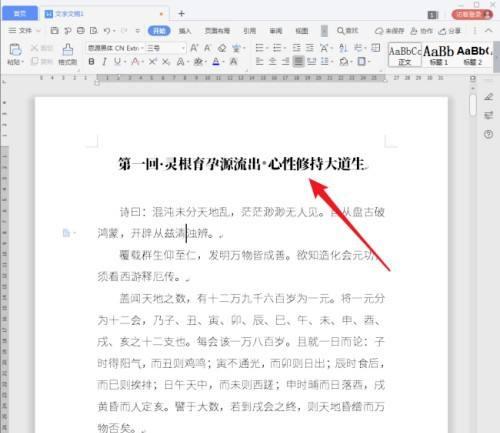Screen dimensions: 500x433
Task: Switch to the 插入 ribbon tab
Action: coord(185,31)
